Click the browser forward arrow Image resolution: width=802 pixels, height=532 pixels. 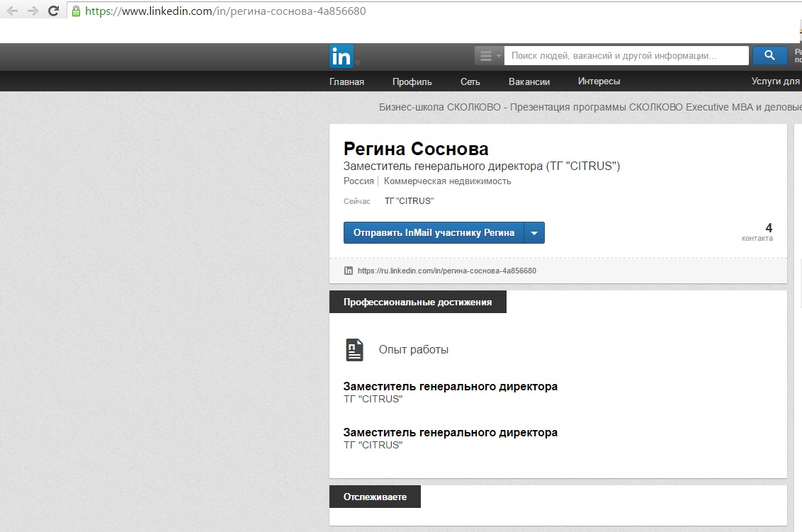click(33, 11)
